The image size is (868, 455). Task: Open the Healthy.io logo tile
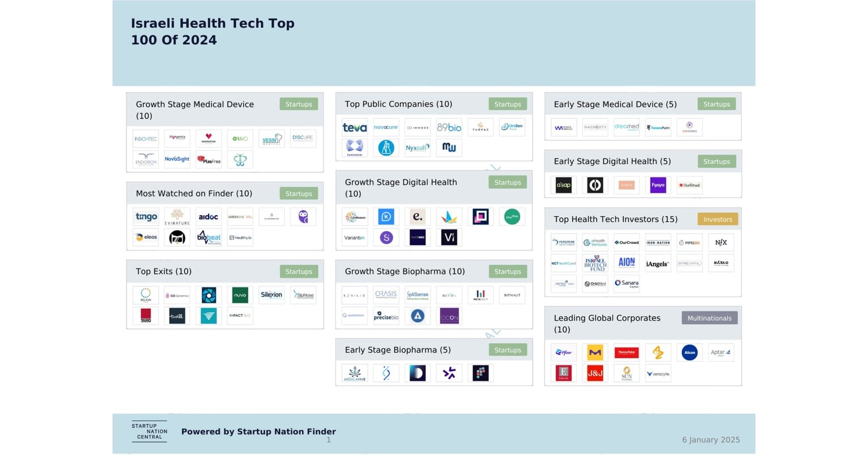[x=240, y=237]
